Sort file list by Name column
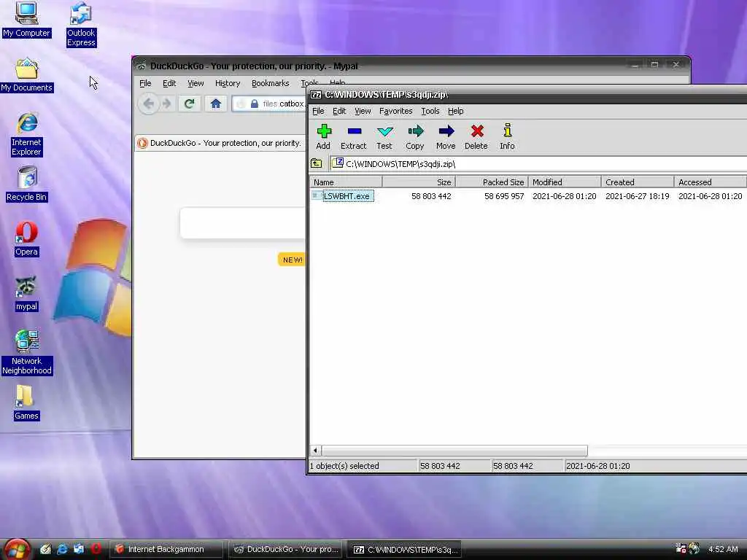 coord(346,182)
